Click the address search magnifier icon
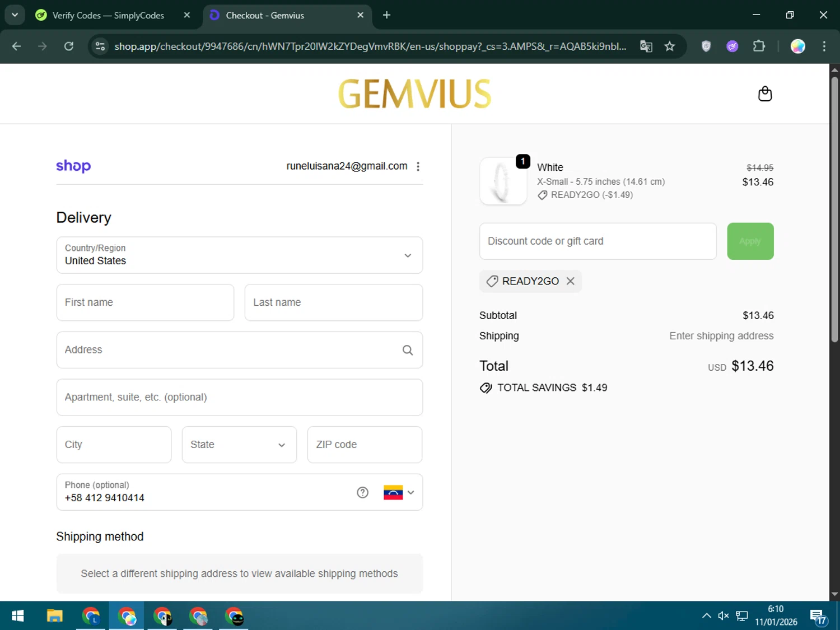This screenshot has height=630, width=840. pos(408,350)
